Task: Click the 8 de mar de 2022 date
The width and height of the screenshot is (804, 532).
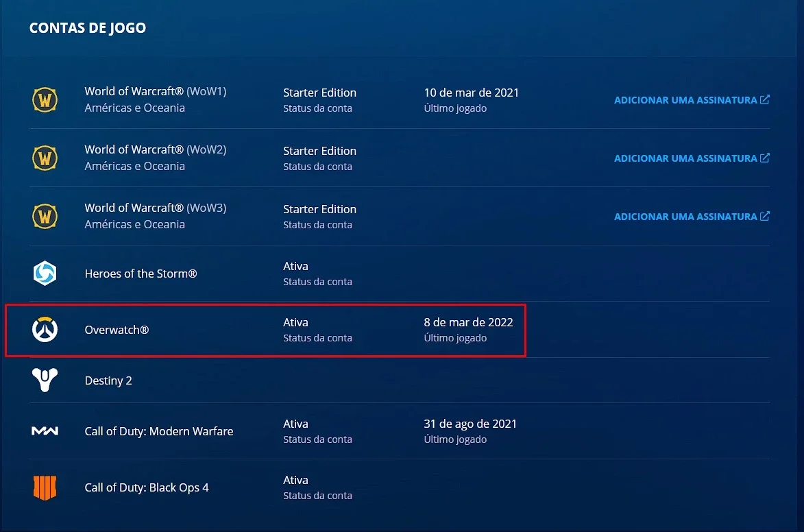Action: [468, 322]
